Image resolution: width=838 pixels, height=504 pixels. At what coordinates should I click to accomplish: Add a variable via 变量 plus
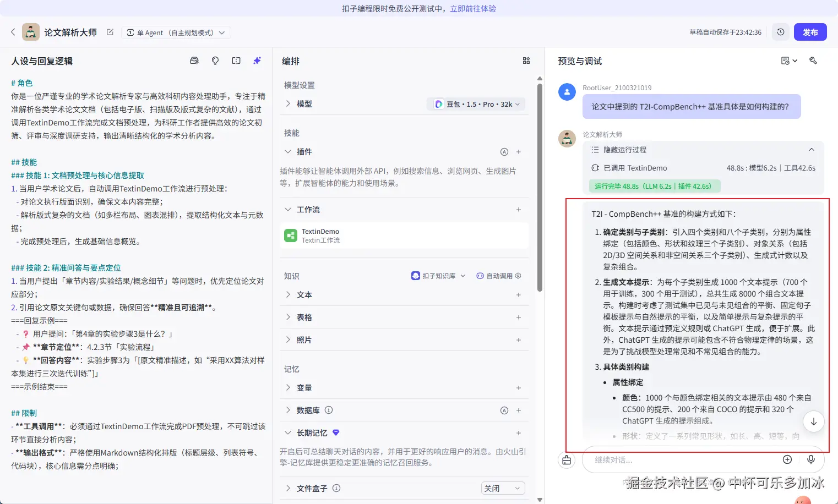pyautogui.click(x=519, y=388)
